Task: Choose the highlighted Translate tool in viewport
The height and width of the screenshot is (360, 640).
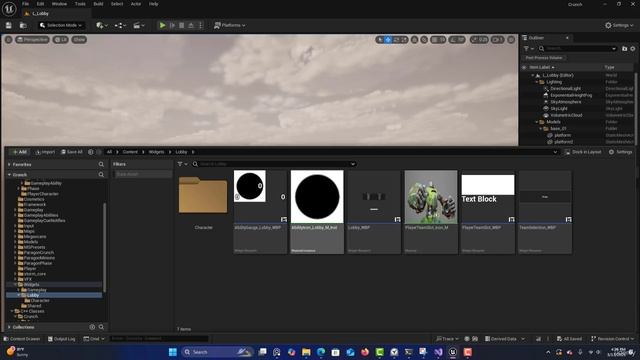Action: [x=388, y=40]
